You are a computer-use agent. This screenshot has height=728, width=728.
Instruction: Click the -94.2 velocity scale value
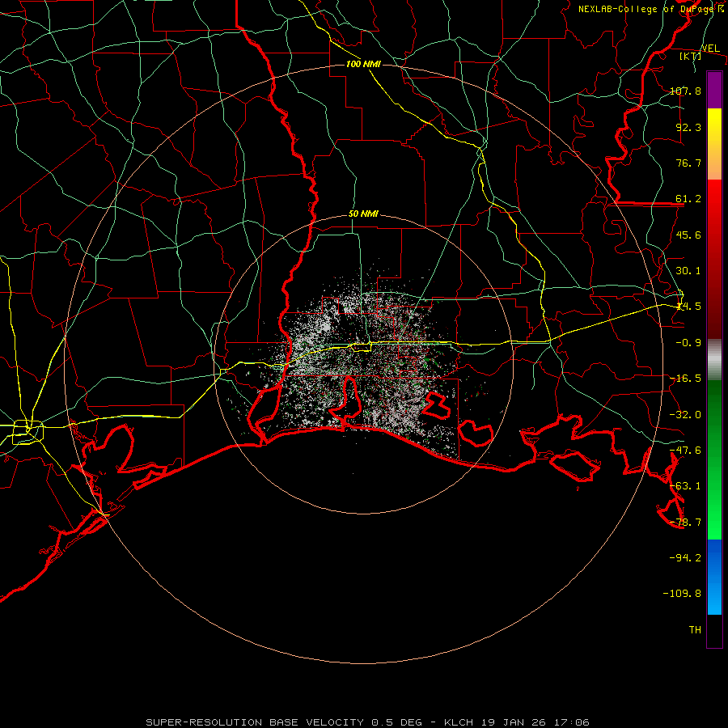[685, 557]
